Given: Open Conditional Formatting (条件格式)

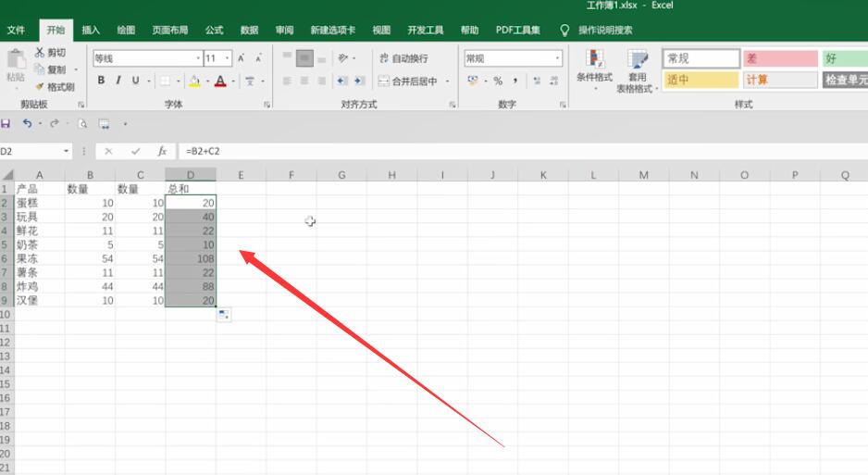Looking at the screenshot, I should click(x=594, y=70).
